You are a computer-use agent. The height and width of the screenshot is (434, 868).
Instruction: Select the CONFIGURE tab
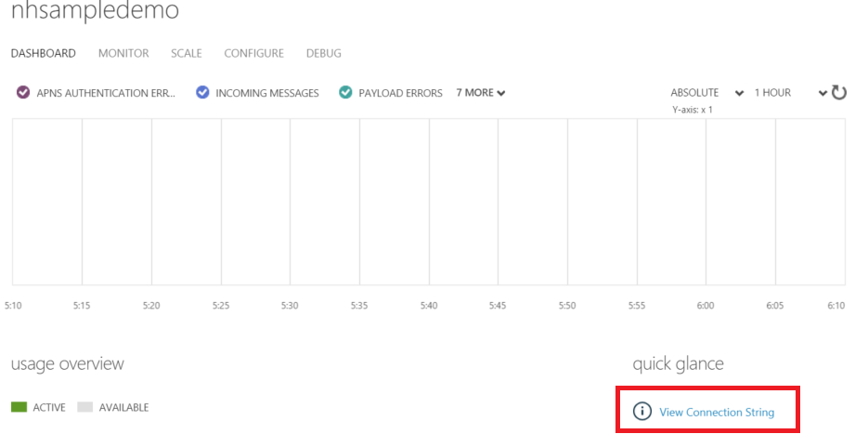point(253,54)
